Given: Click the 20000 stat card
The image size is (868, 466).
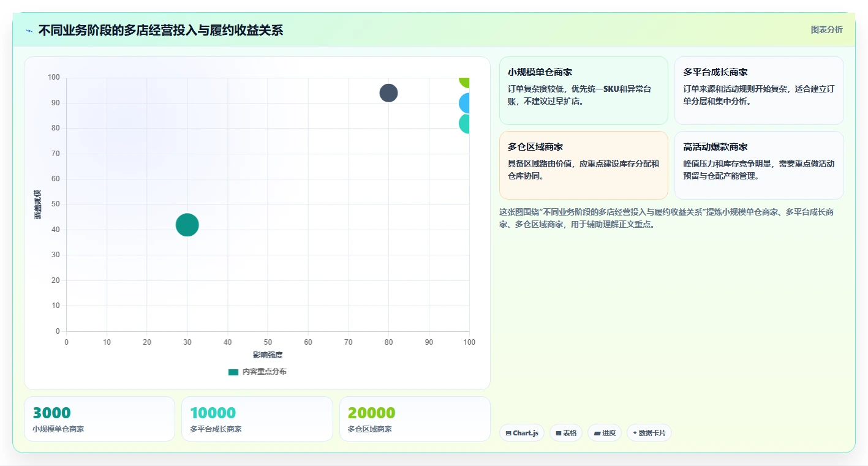Looking at the screenshot, I should pyautogui.click(x=415, y=419).
